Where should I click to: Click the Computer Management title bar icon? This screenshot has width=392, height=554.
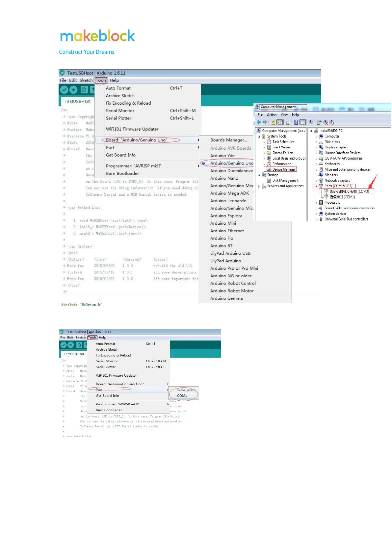(257, 107)
